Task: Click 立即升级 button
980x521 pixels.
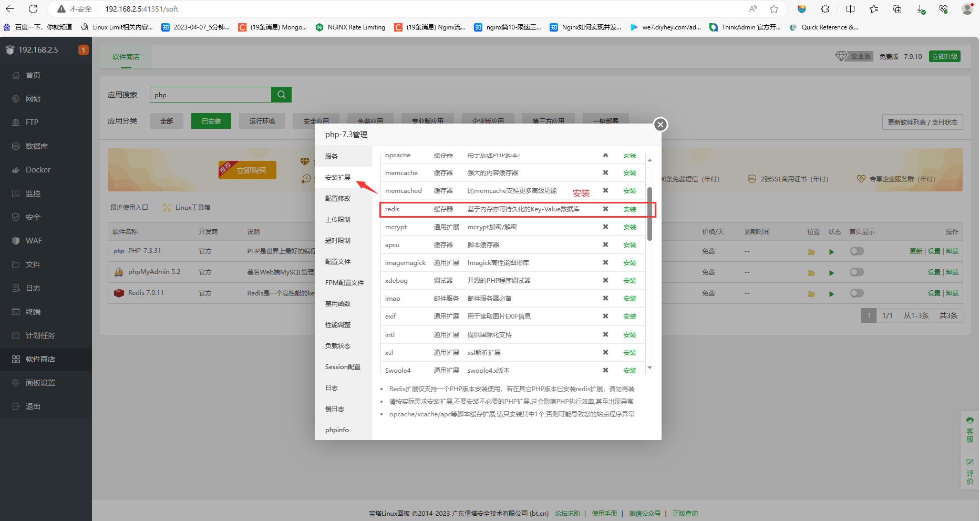Action: (x=945, y=56)
